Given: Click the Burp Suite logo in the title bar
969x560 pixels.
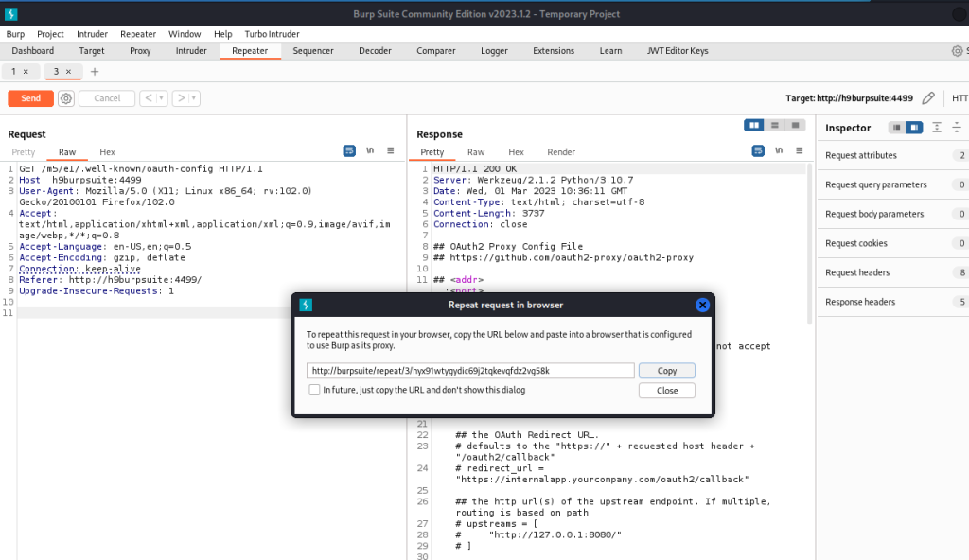Looking at the screenshot, I should (11, 13).
